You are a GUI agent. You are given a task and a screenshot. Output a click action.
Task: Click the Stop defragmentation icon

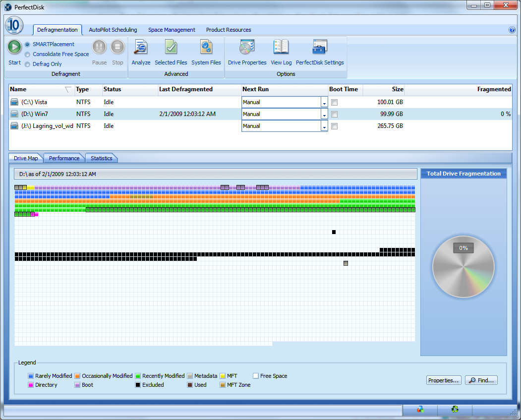117,47
